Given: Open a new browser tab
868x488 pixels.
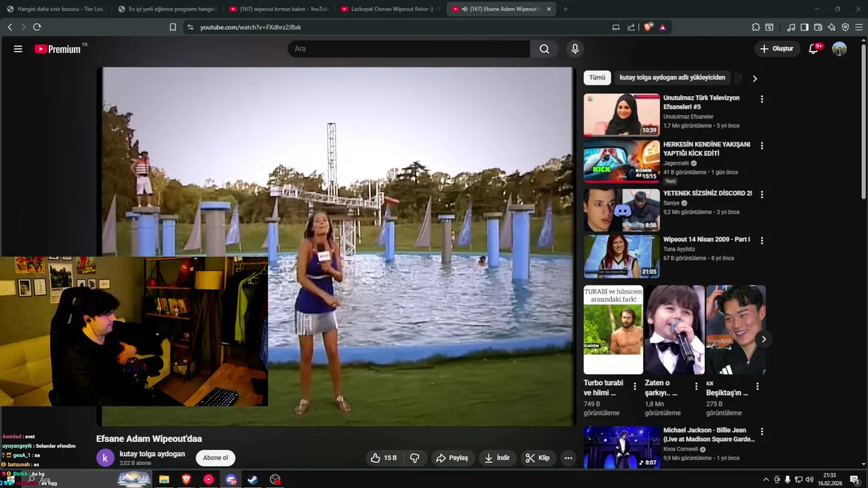Looking at the screenshot, I should [566, 9].
